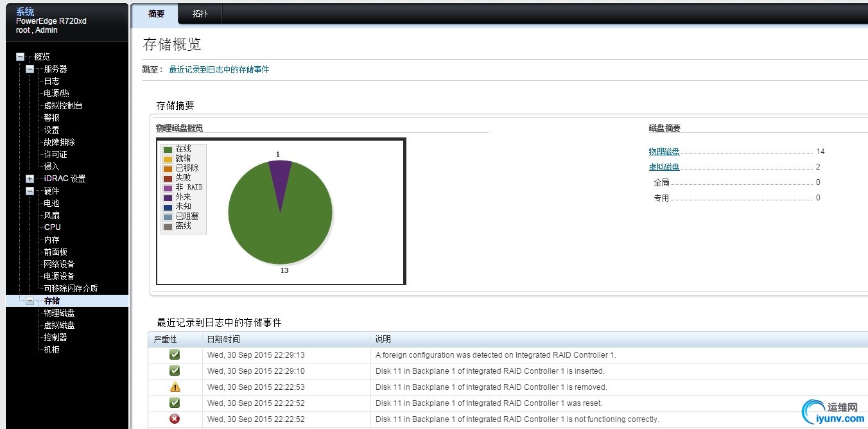
Task: Open 最近记录到日志中的存储事件 jump link
Action: click(219, 69)
